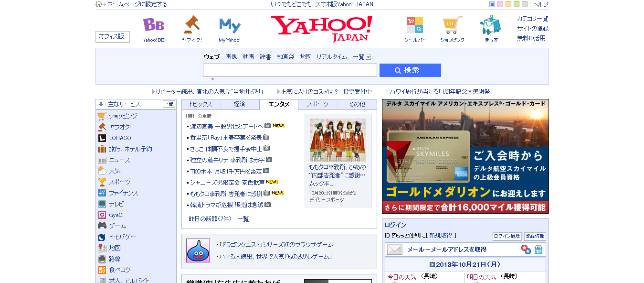Screen dimensions: 644x283
Task: Open the ヤフオク! gavel icon in header
Action: (191, 24)
